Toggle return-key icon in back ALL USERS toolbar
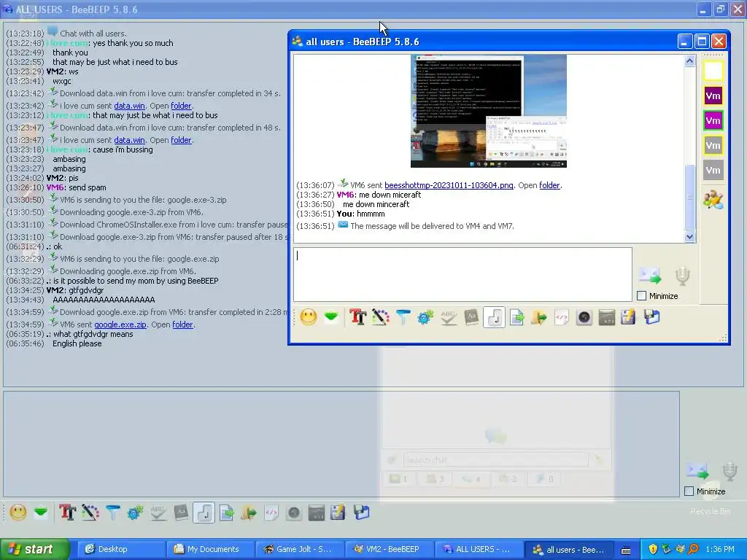 tap(204, 513)
